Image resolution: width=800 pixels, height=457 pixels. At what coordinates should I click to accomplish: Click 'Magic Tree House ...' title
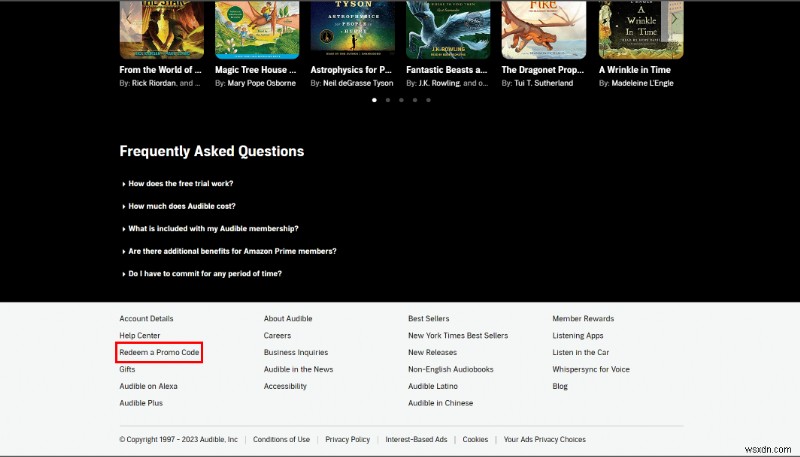[x=256, y=70]
